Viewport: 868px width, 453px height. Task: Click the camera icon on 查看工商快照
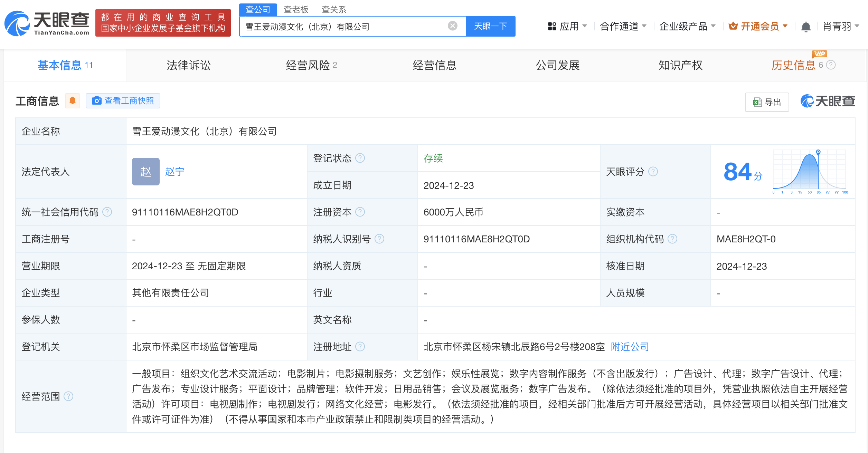point(97,101)
